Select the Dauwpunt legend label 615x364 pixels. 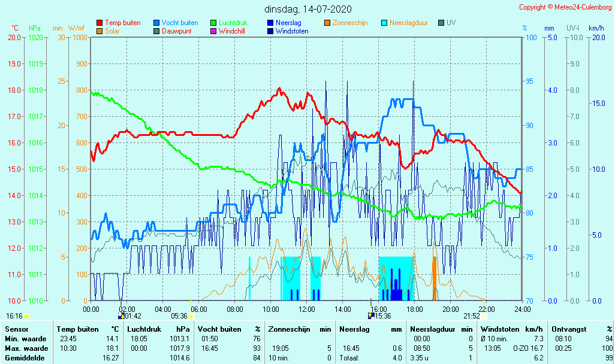pyautogui.click(x=177, y=31)
